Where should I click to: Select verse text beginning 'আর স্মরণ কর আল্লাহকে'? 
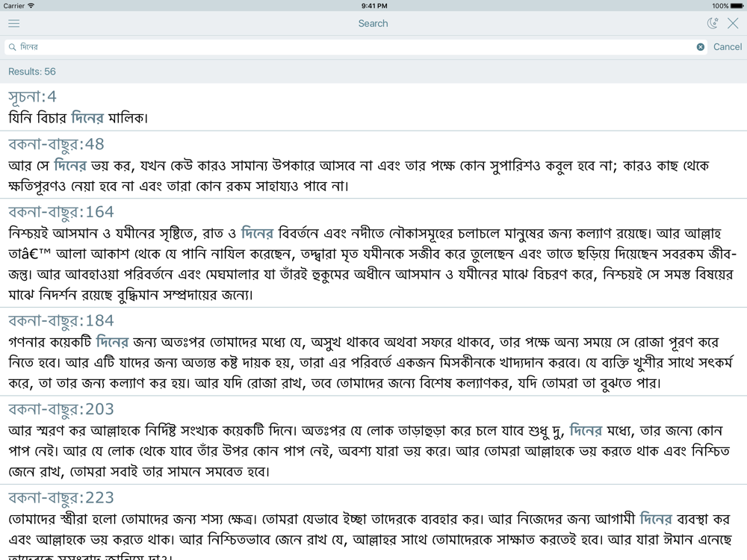[x=369, y=451]
